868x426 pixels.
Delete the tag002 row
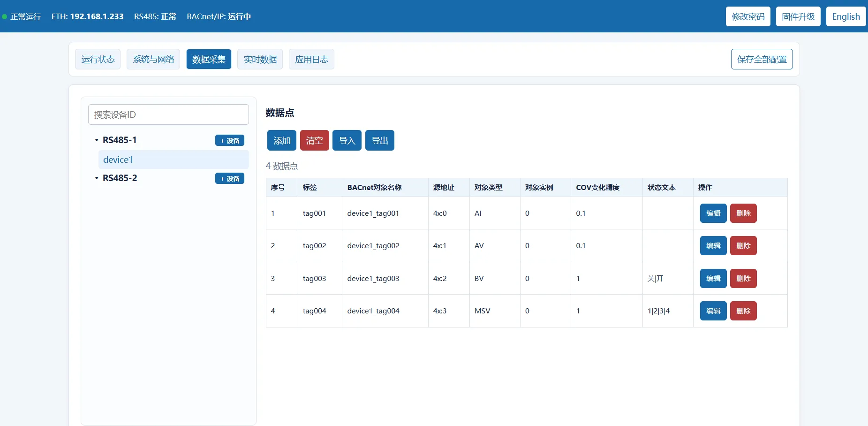tap(743, 245)
